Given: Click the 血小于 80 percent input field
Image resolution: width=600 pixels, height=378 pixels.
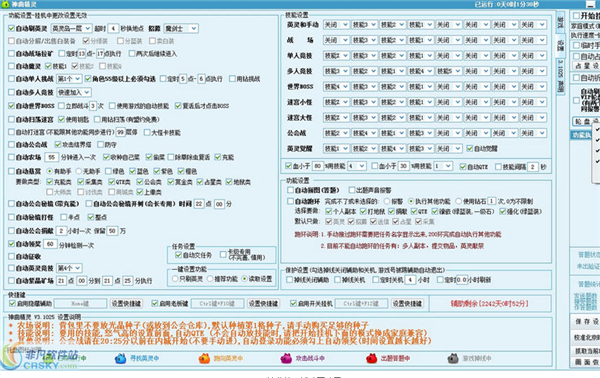Looking at the screenshot, I should 317,166.
